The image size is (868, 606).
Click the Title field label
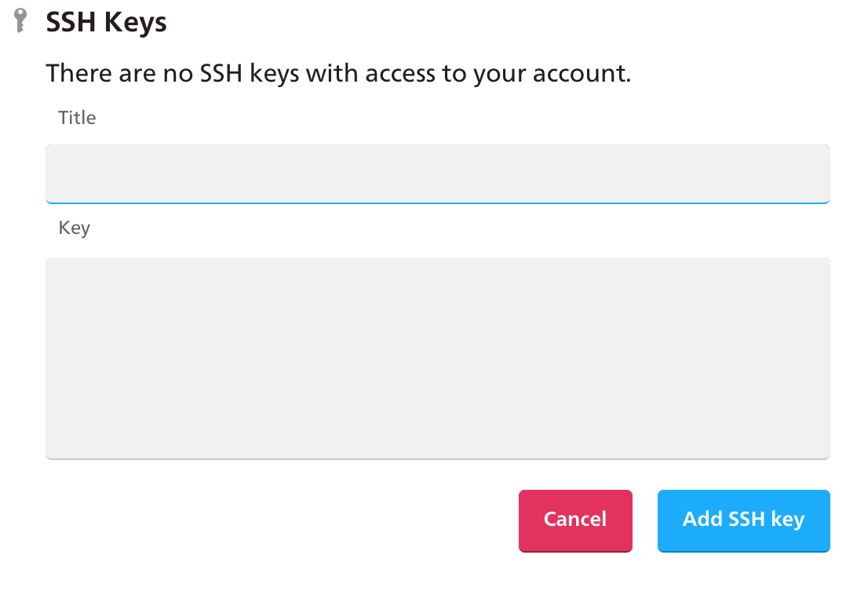point(77,118)
